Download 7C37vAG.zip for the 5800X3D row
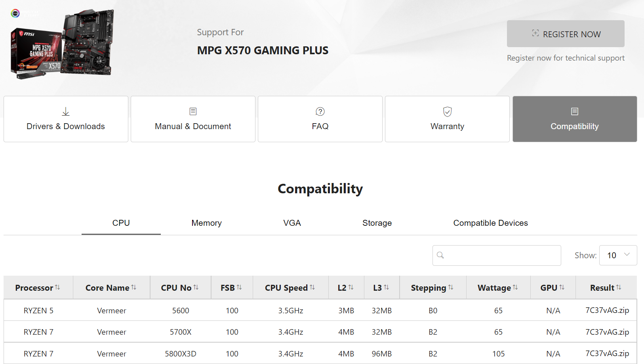644x364 pixels. [x=607, y=353]
